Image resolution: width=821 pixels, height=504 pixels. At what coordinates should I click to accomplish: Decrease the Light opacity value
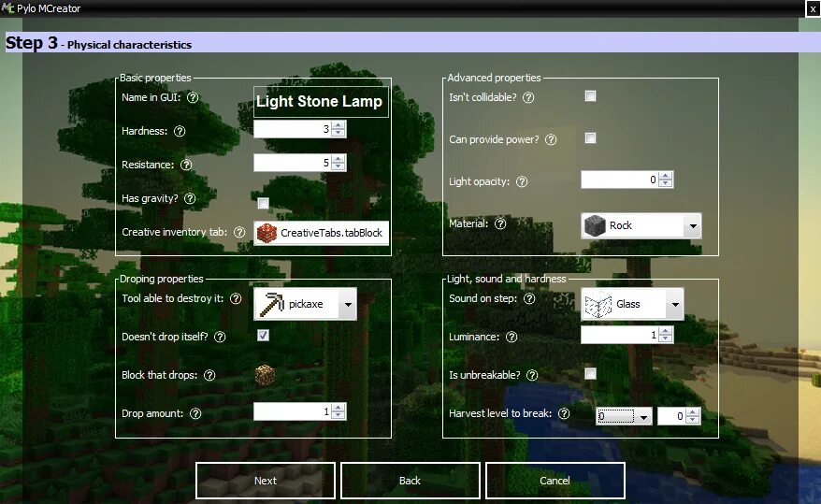(x=666, y=183)
